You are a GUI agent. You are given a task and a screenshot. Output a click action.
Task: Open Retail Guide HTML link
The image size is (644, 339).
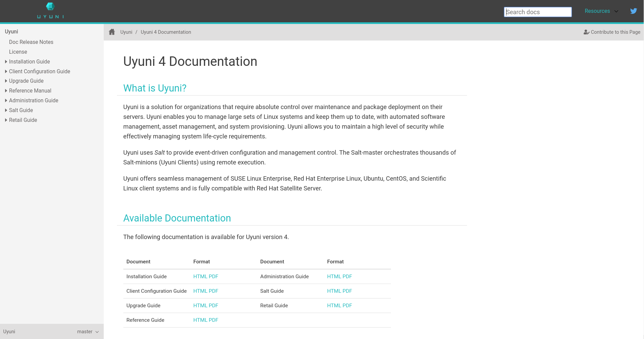(334, 306)
